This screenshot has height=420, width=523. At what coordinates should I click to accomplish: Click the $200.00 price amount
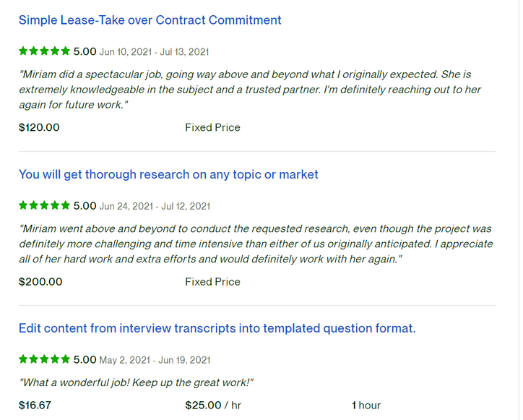[x=40, y=281]
